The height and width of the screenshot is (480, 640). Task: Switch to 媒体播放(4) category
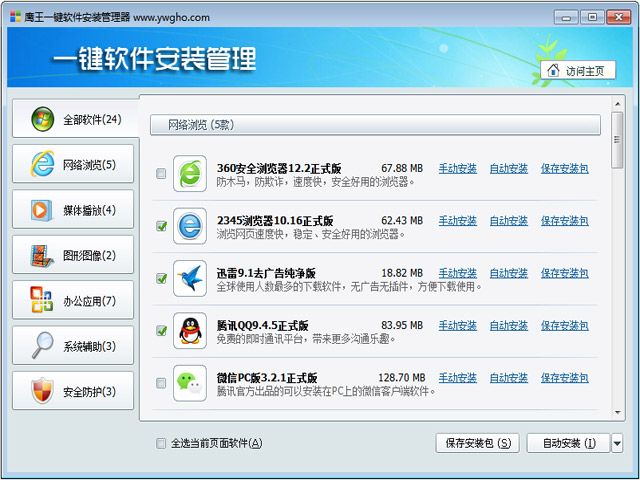(73, 209)
